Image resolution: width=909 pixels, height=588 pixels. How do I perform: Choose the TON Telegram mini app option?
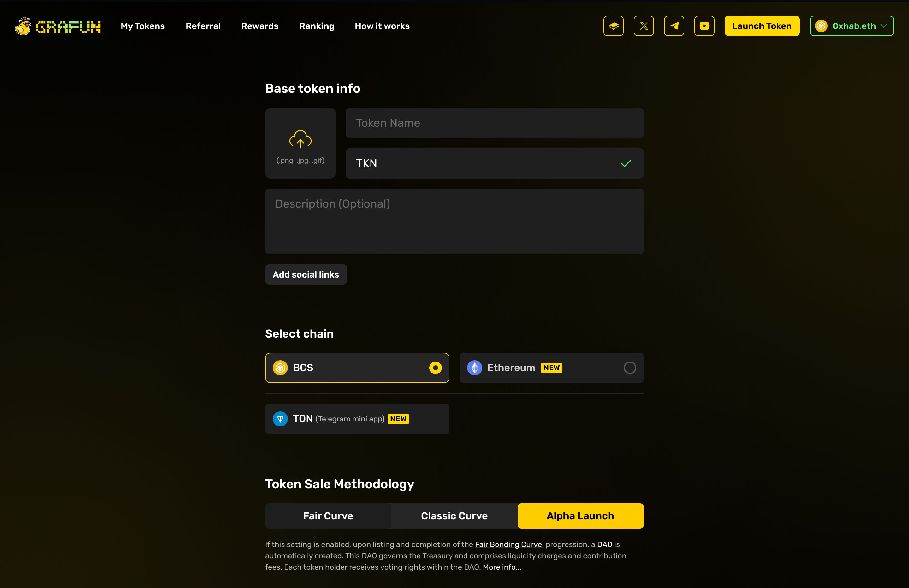tap(357, 419)
